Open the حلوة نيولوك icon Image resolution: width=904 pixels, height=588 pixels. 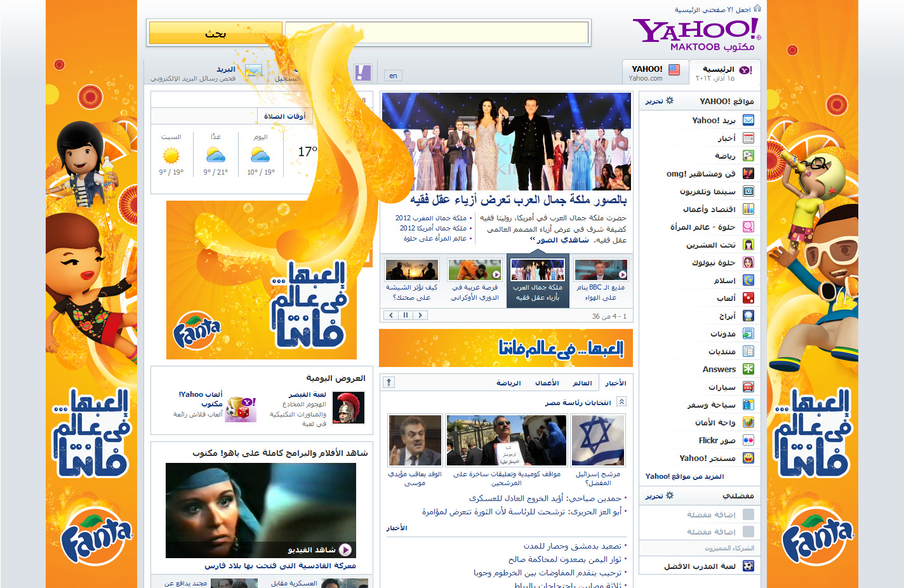748,262
